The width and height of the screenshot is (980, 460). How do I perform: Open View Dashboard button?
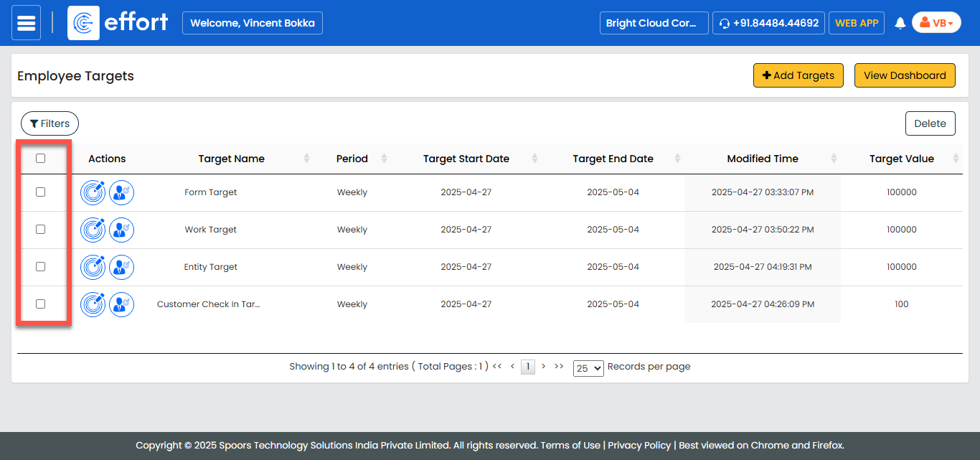904,75
